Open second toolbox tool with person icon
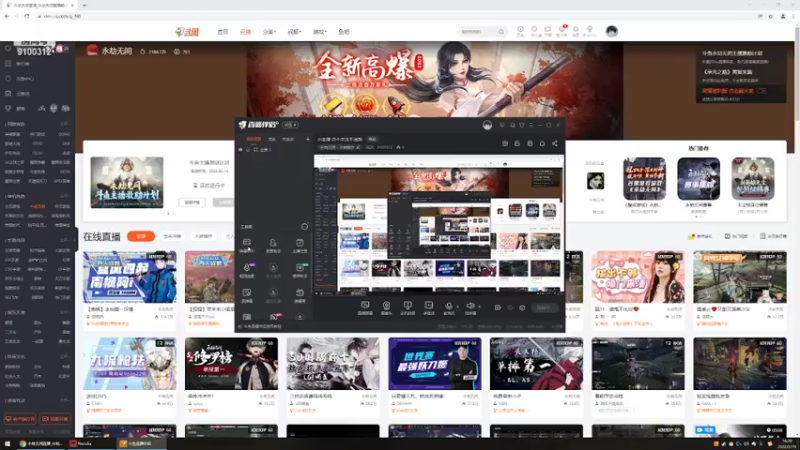This screenshot has height=450, width=800. (x=273, y=245)
